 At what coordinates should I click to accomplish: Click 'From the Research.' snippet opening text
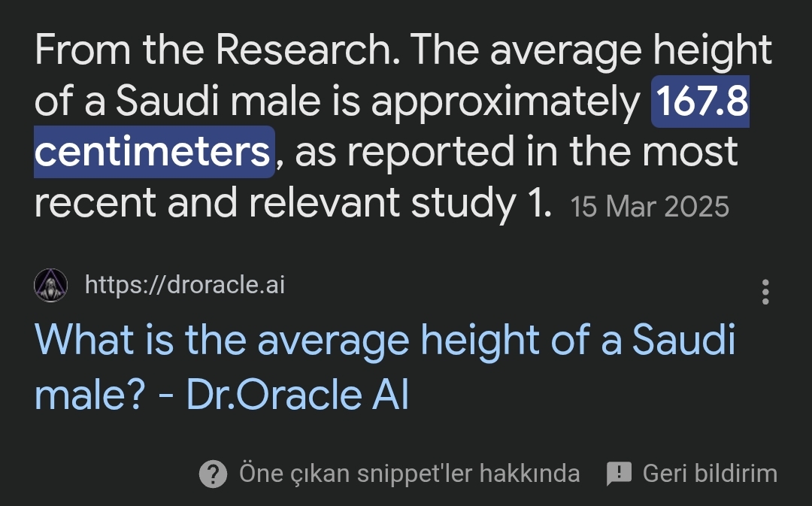click(217, 50)
